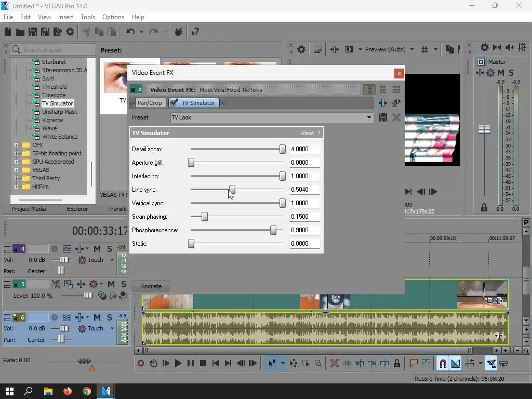This screenshot has width=532, height=399.
Task: Arm track 6 for record
Action: click(x=54, y=317)
